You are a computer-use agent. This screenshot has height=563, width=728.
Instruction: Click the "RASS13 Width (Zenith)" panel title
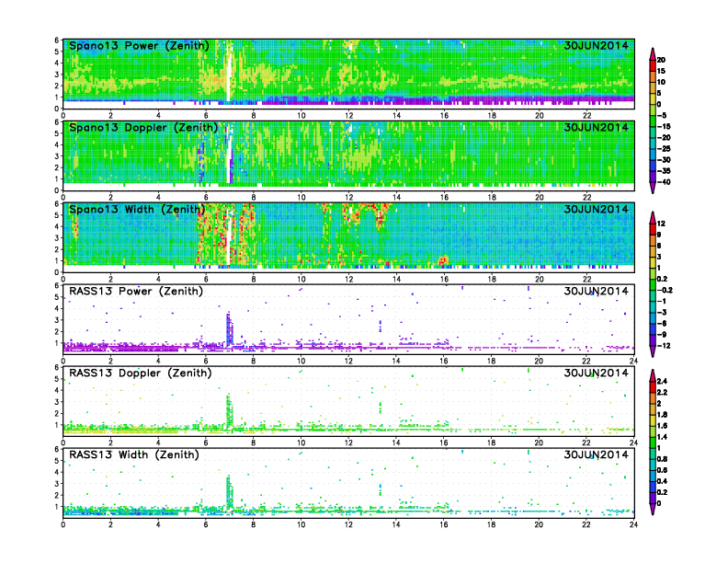pyautogui.click(x=133, y=454)
